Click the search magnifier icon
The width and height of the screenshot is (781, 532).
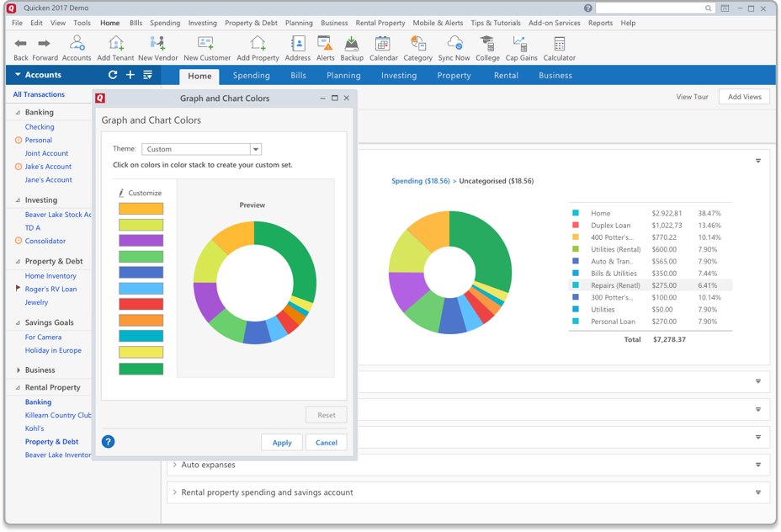coord(708,8)
